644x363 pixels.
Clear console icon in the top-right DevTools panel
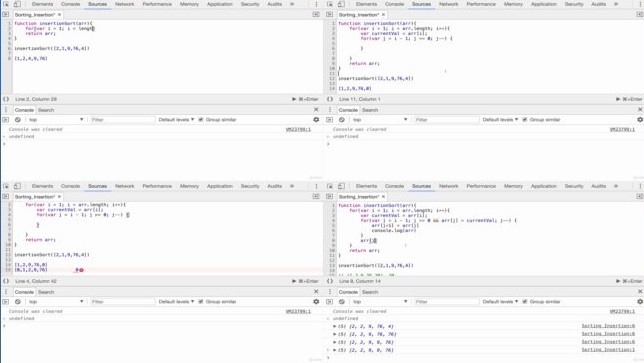pyautogui.click(x=342, y=119)
